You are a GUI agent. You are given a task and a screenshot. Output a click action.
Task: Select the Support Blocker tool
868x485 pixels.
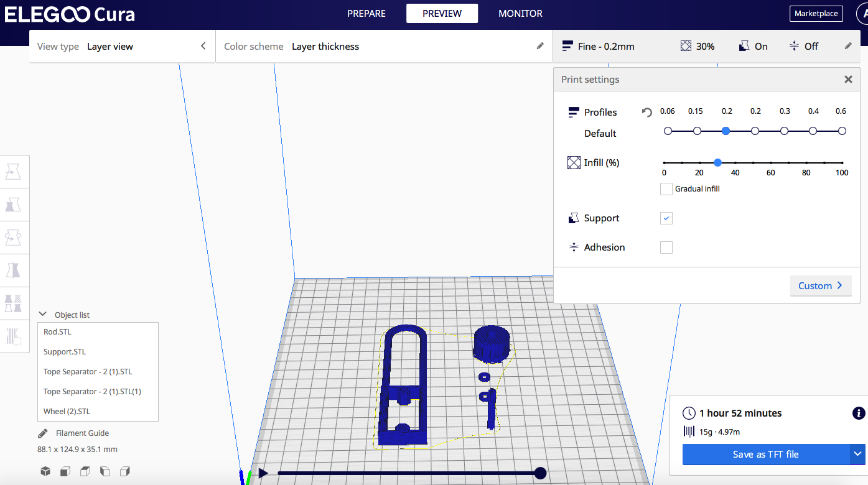coord(14,336)
